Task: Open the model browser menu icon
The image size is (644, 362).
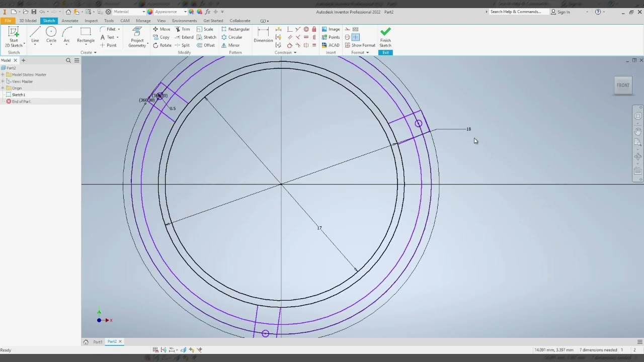Action: tap(76, 60)
